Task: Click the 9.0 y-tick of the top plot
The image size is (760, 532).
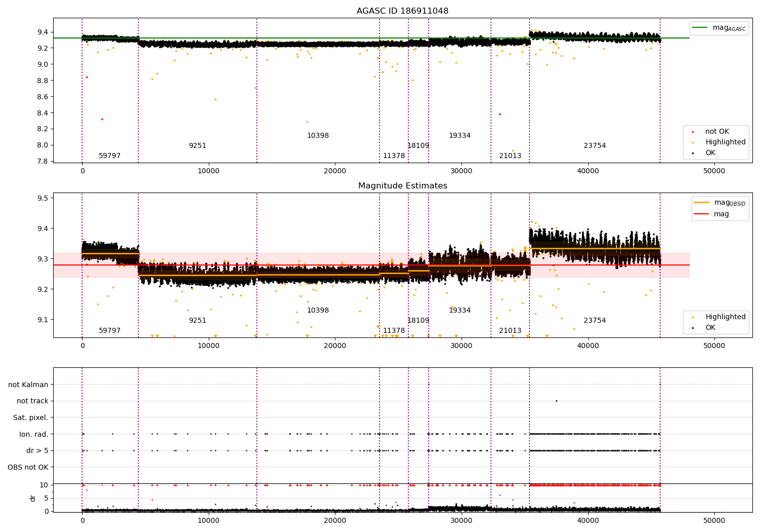Action: [x=42, y=64]
